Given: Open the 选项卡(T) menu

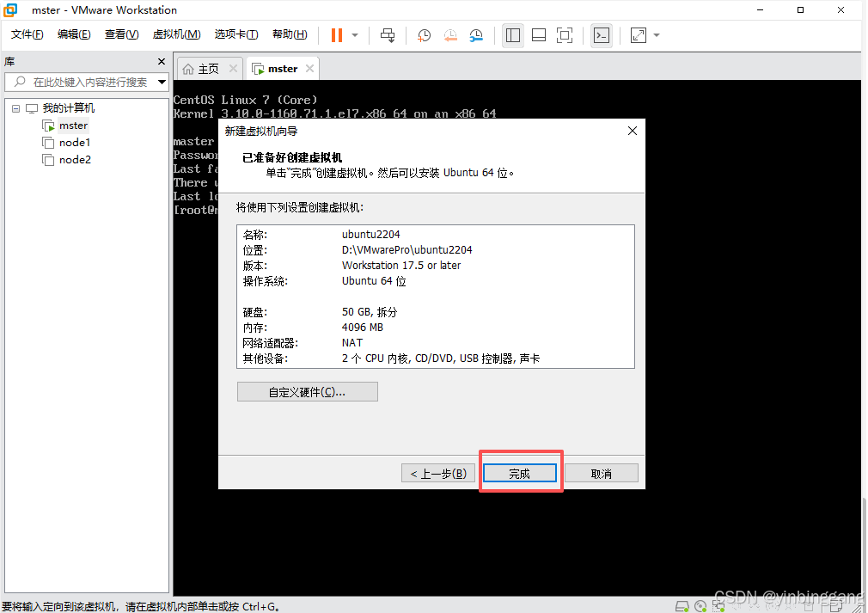Looking at the screenshot, I should coord(235,34).
